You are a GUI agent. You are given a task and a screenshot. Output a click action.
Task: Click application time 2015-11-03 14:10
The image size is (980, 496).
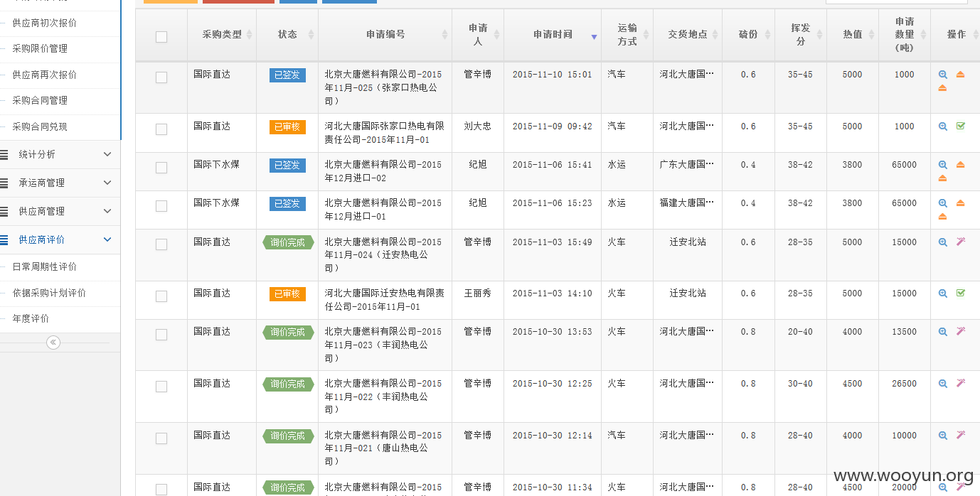click(x=552, y=293)
